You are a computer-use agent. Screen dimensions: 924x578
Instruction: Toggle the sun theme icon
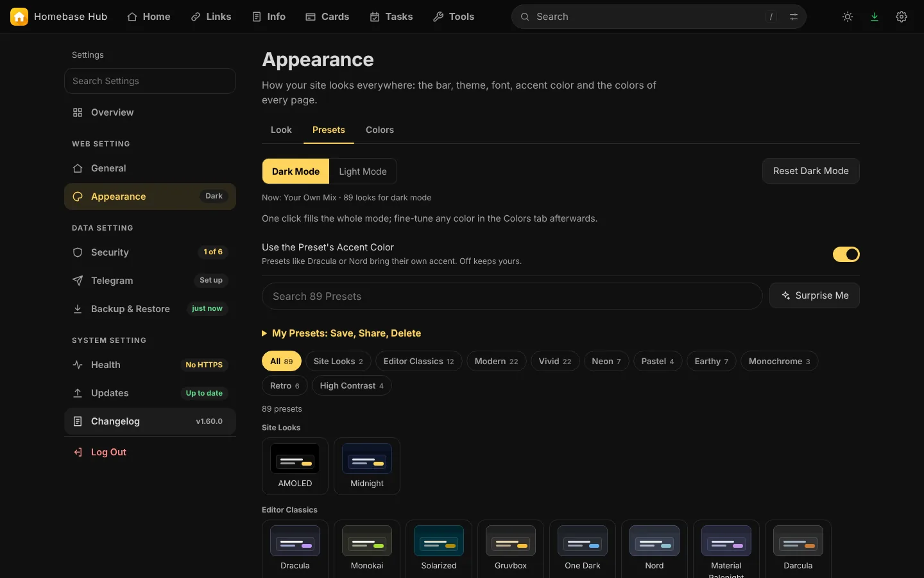848,17
